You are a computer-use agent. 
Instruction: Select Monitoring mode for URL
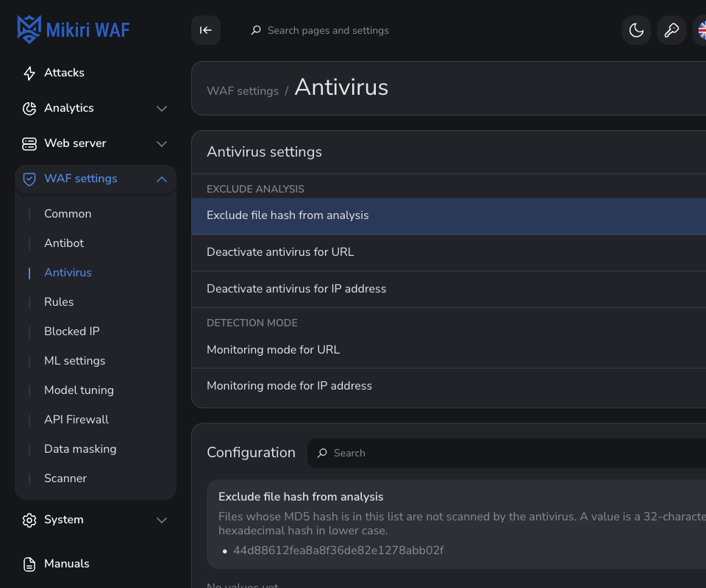449,350
